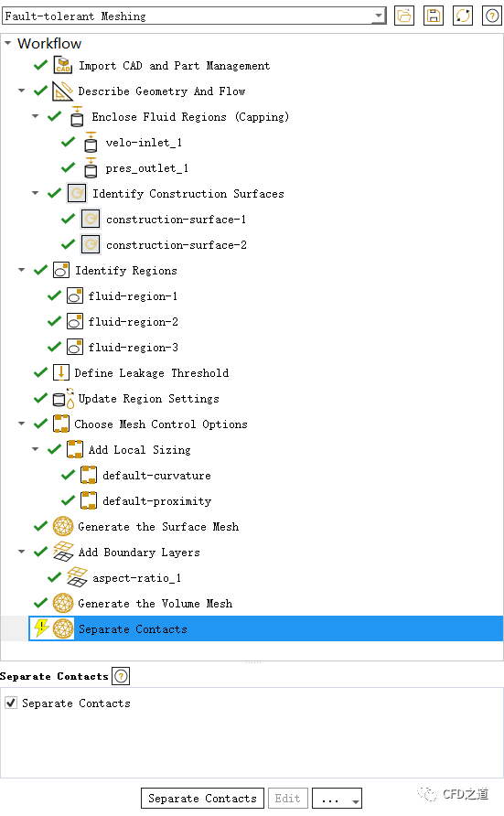Open the Fault-tolerant Meshing workflow dropdown
The width and height of the screenshot is (504, 816).
(x=194, y=16)
